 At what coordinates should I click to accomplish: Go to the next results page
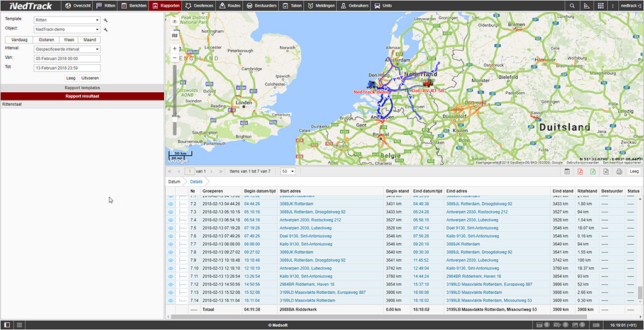[x=211, y=172]
